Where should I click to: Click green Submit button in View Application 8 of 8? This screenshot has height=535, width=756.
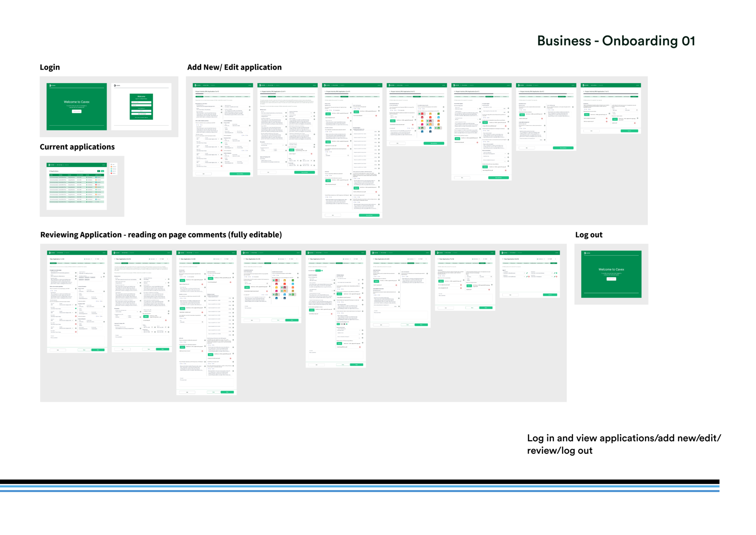click(550, 295)
